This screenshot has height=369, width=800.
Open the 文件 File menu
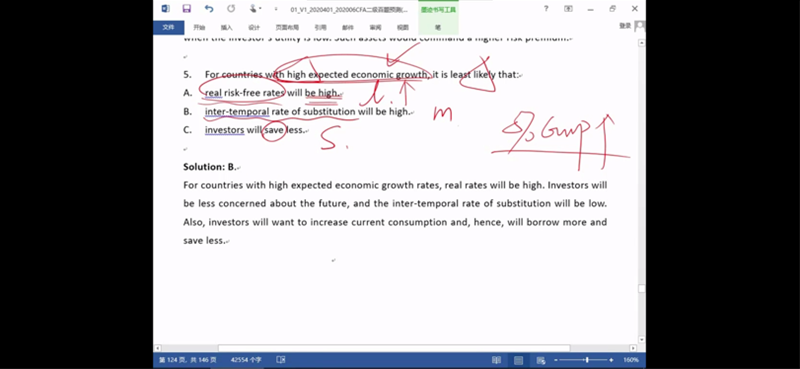[x=168, y=28]
